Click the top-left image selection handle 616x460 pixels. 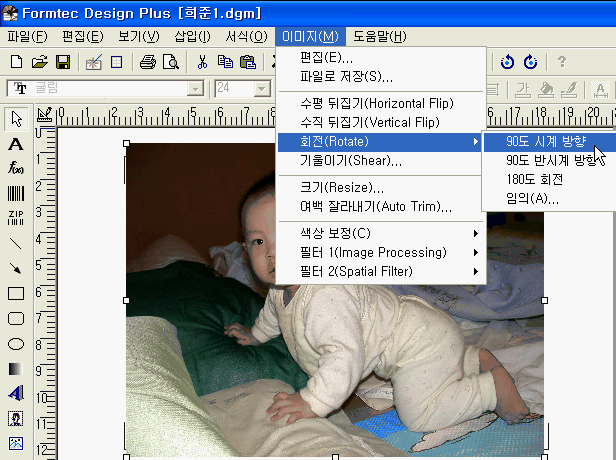point(126,143)
